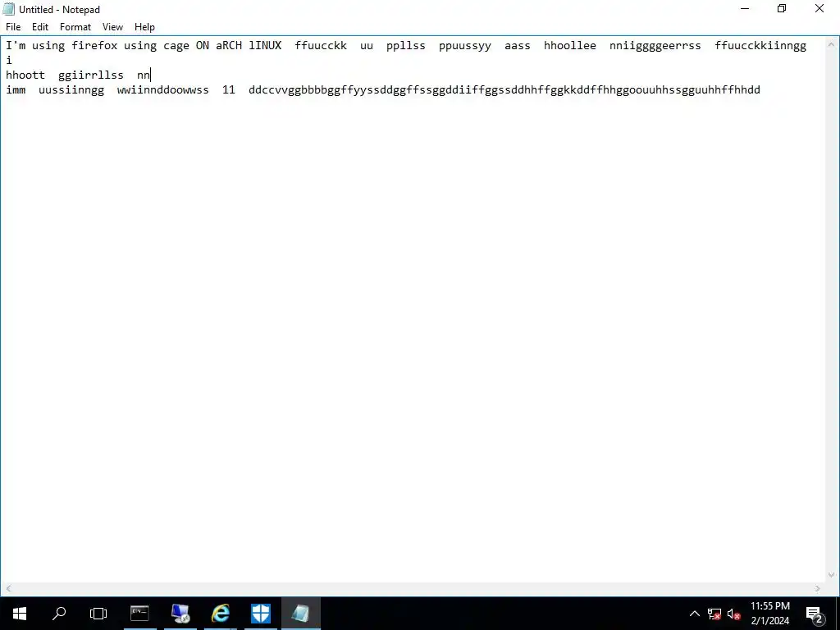Open the clock showing 11:55 PM
840x630 pixels.
coord(769,614)
